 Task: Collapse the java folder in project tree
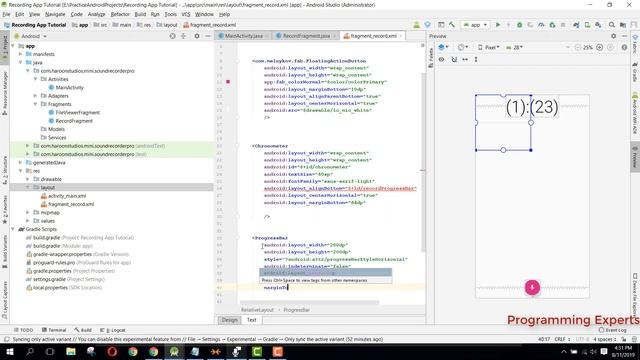click(x=20, y=62)
